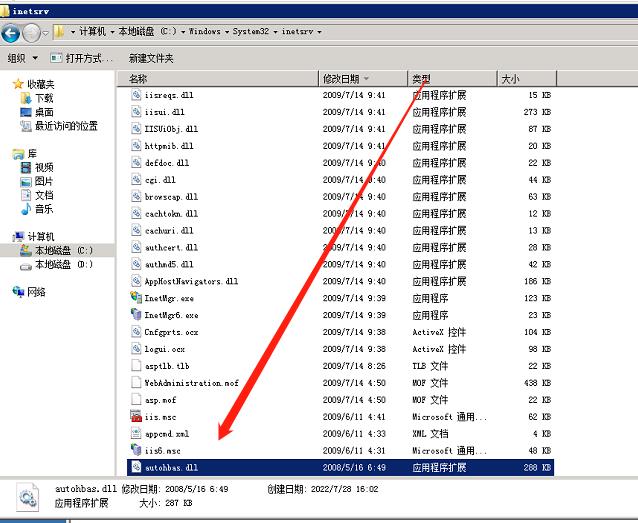Select the cgi.dll file icon
The image size is (638, 523).
coord(136,179)
